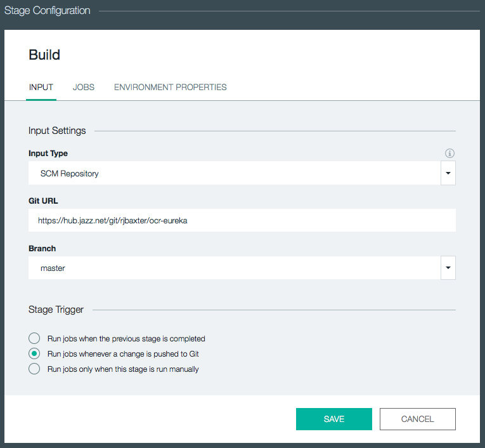This screenshot has width=485, height=448.
Task: Click the Build stage name heading
Action: point(44,55)
